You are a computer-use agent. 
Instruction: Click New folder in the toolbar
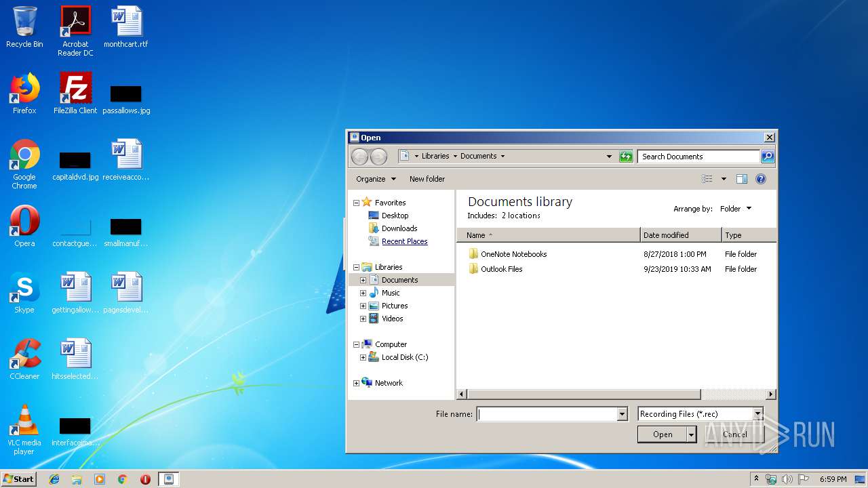coord(427,179)
